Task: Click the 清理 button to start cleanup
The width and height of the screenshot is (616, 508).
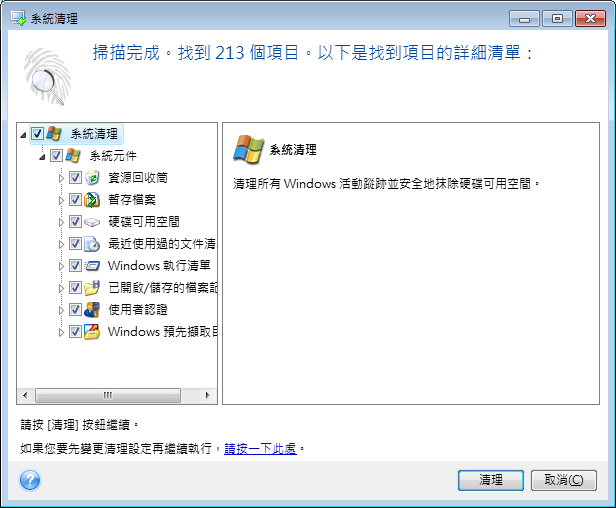Action: 491,480
